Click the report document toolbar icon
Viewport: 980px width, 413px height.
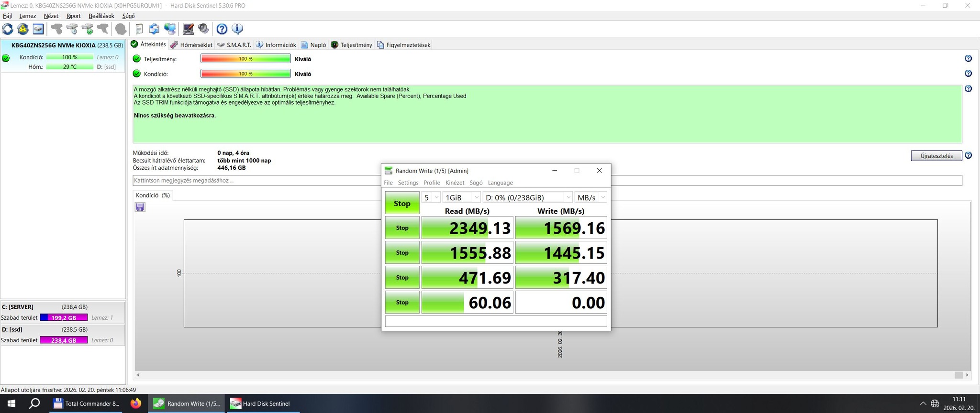[139, 29]
